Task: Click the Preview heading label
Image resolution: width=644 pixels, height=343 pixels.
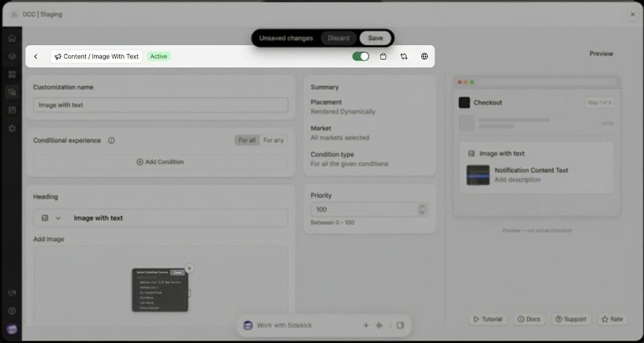Action: (x=601, y=54)
